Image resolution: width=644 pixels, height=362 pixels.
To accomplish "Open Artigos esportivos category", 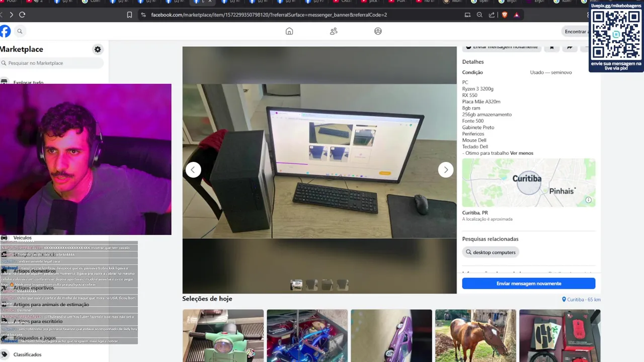I will click(33, 288).
